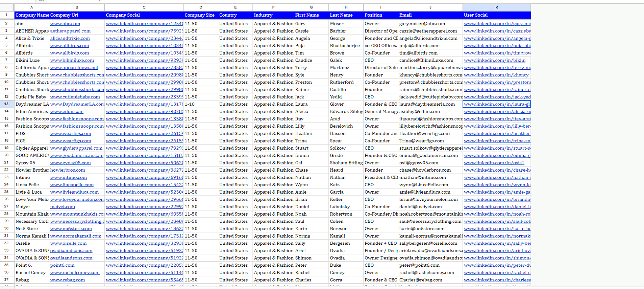The image size is (644, 289).
Task: Open the linkedin.com/in/osis1 user link
Action: (x=494, y=163)
